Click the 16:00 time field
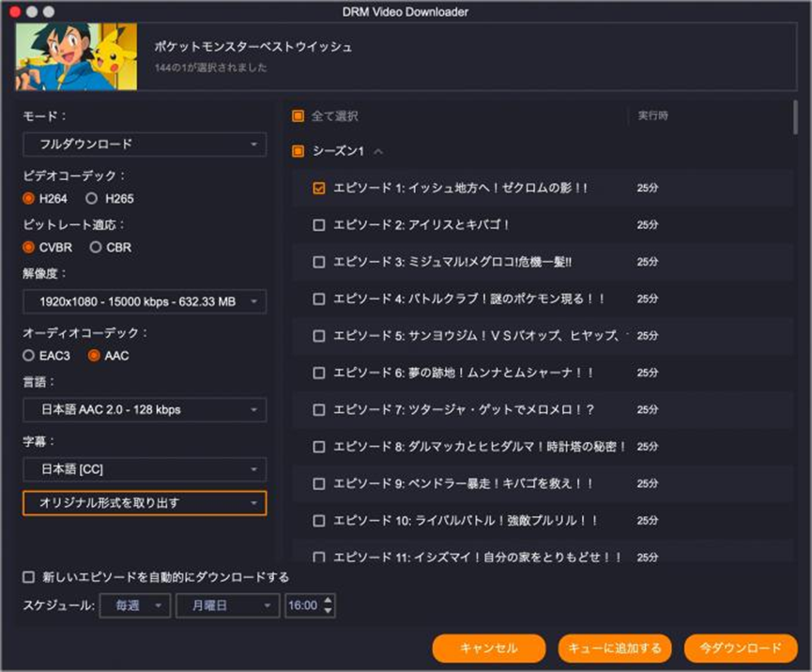The height and width of the screenshot is (672, 812). point(303,605)
